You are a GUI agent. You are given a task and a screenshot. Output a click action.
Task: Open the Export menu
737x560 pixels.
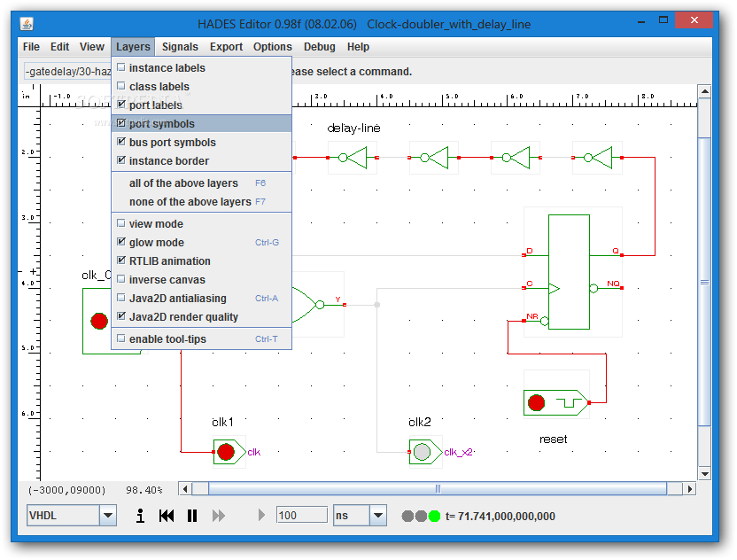[226, 47]
